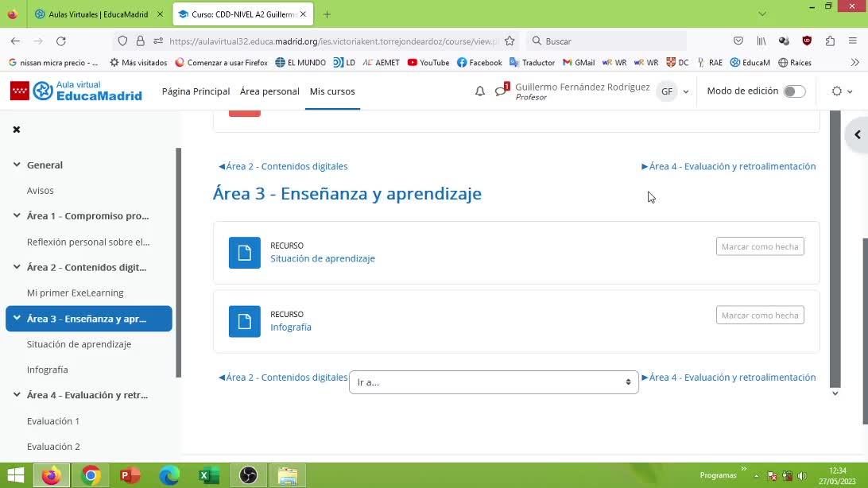Open user menu dropdown arrow

[686, 92]
